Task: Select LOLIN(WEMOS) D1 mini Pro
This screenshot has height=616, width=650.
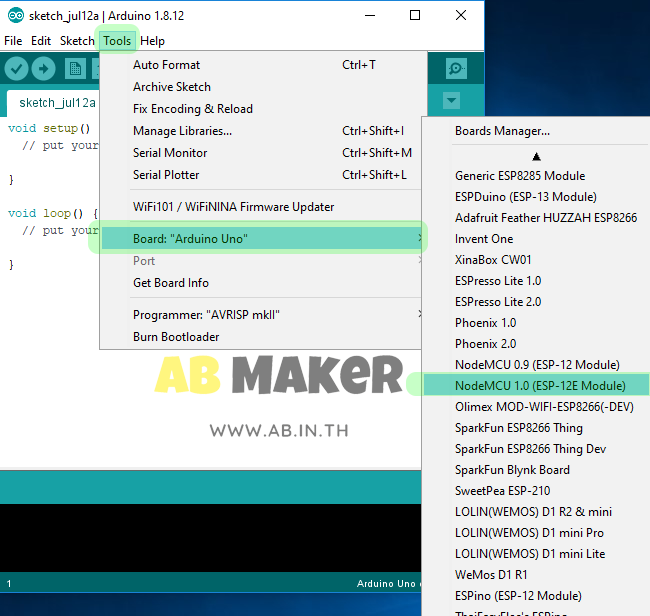Action: [x=536, y=533]
